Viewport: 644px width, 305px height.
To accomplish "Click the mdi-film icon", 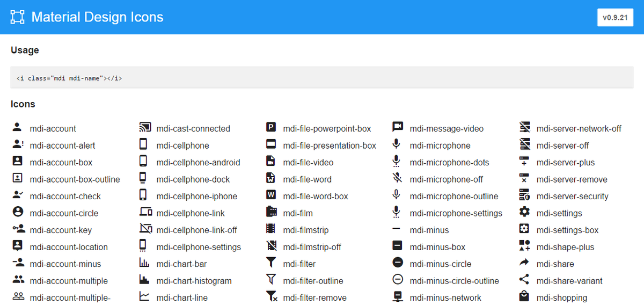I will (271, 212).
